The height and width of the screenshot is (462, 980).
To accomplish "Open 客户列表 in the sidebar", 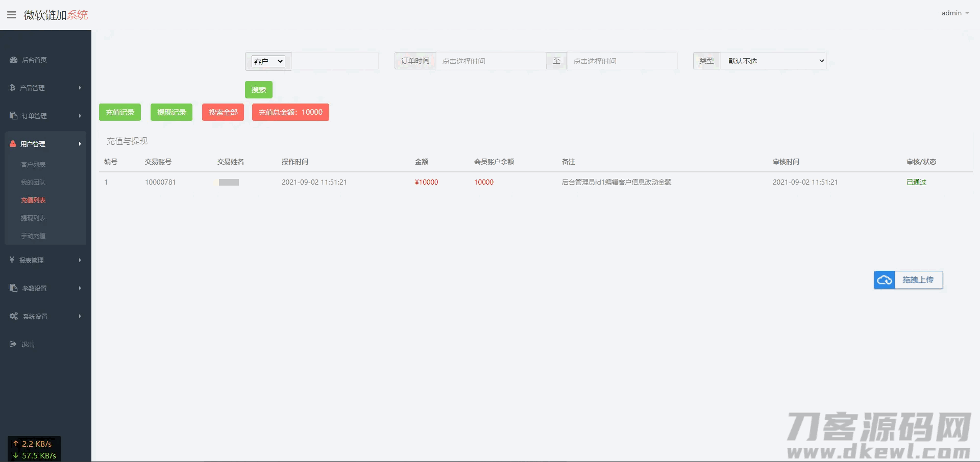I will coord(33,164).
